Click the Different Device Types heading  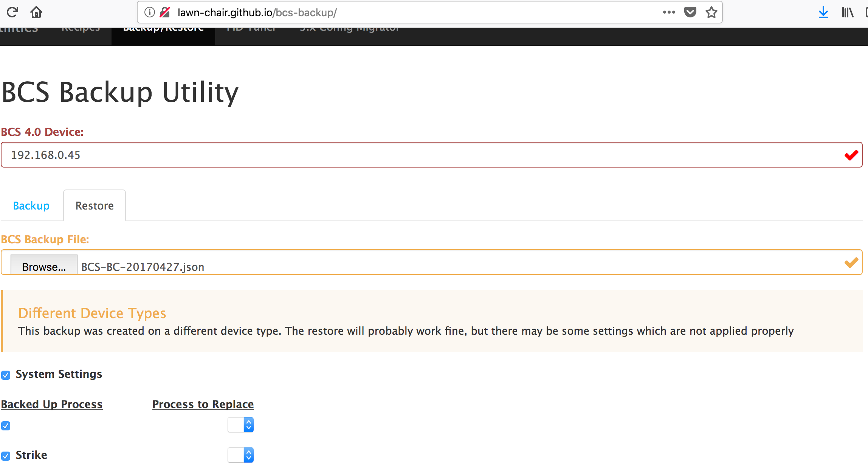(x=92, y=314)
